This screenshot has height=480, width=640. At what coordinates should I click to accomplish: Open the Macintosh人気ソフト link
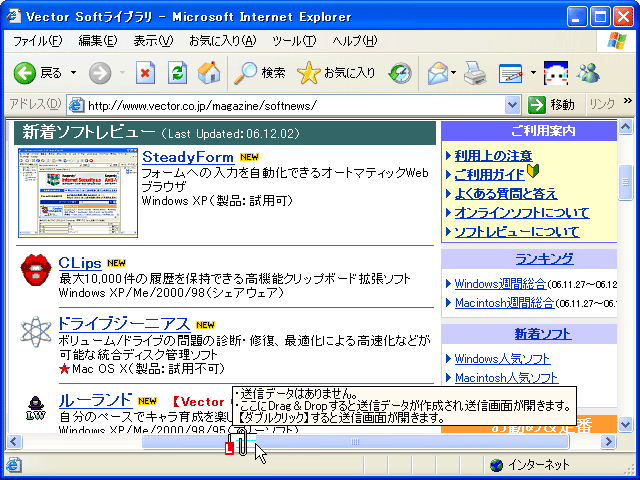[x=506, y=378]
